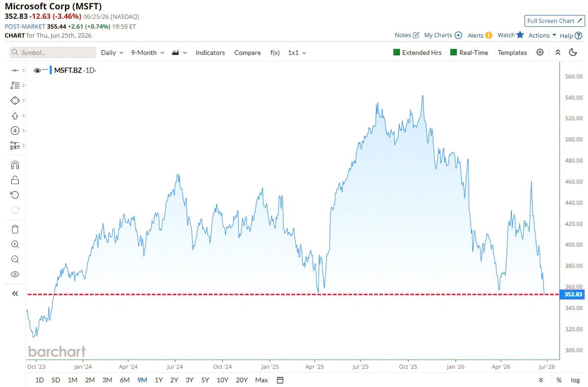Toggle the magnet snap mode
588x387 pixels.
[15, 165]
